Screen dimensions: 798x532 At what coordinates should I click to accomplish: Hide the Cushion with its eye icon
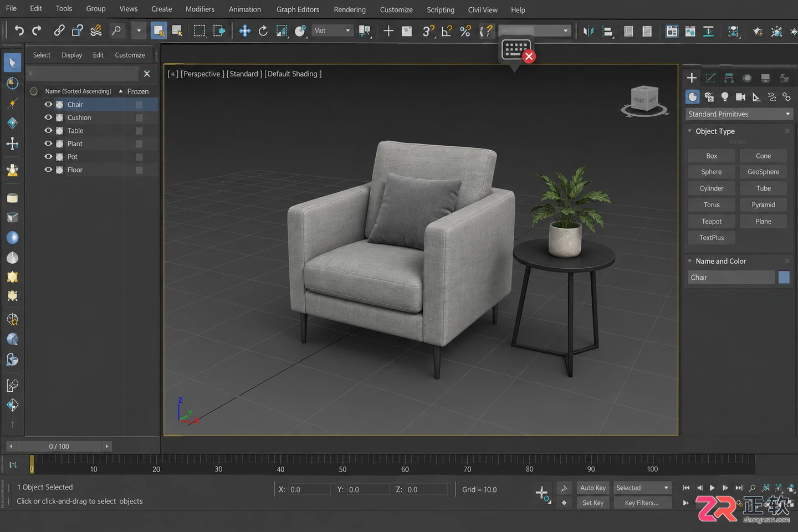coord(48,117)
